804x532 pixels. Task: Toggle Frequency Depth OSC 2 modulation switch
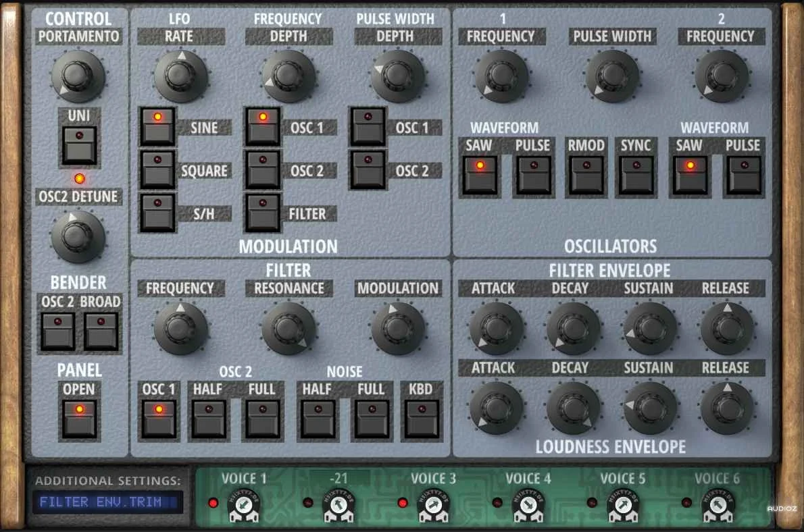pyautogui.click(x=263, y=169)
